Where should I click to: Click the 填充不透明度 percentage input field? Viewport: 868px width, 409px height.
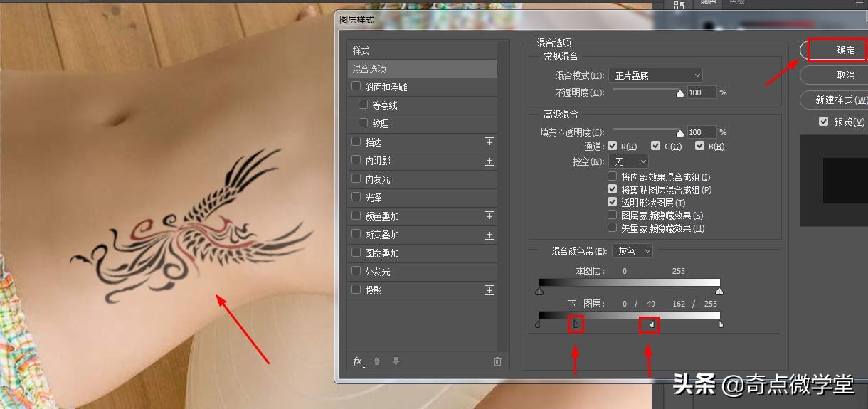[x=702, y=132]
